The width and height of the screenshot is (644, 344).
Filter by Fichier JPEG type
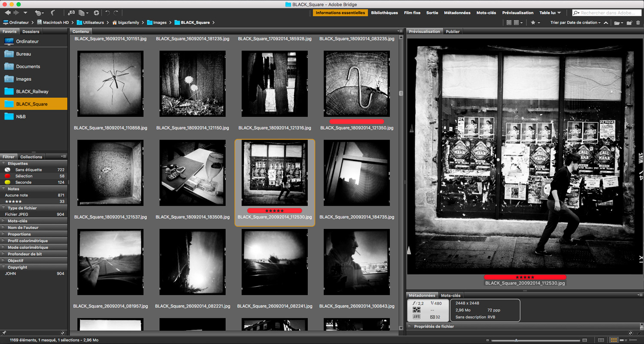coord(33,214)
